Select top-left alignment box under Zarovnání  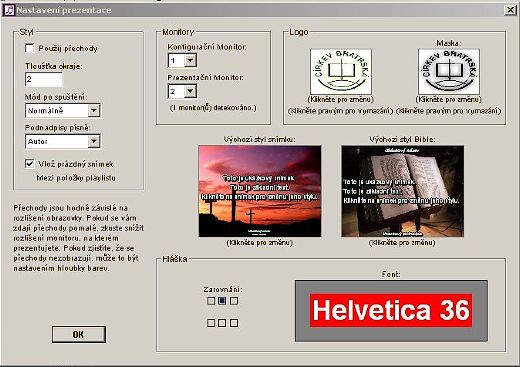point(211,301)
